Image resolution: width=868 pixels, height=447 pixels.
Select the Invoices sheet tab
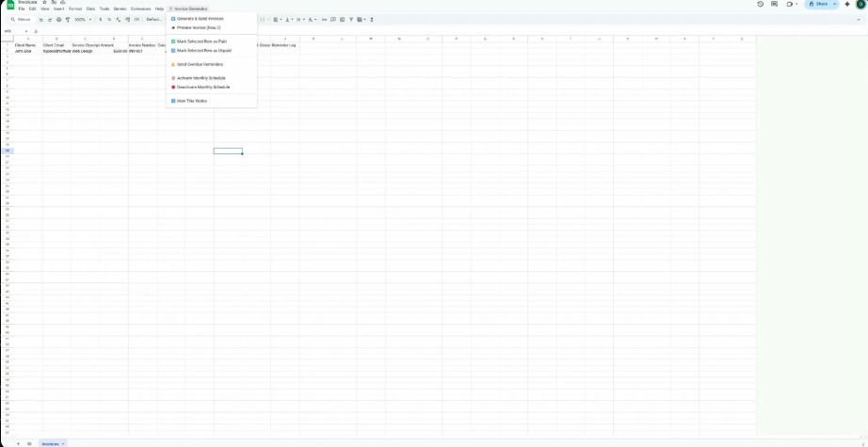53,443
